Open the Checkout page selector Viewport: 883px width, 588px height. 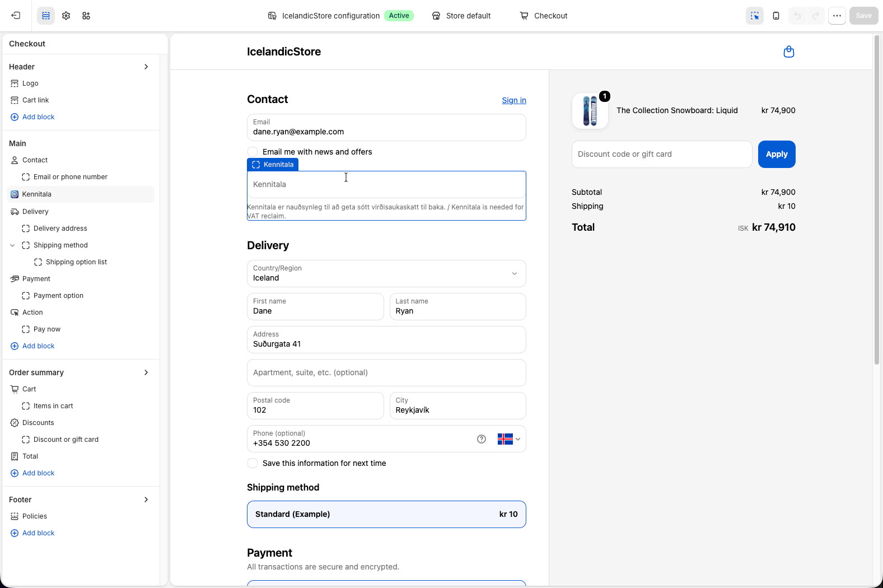pos(544,16)
